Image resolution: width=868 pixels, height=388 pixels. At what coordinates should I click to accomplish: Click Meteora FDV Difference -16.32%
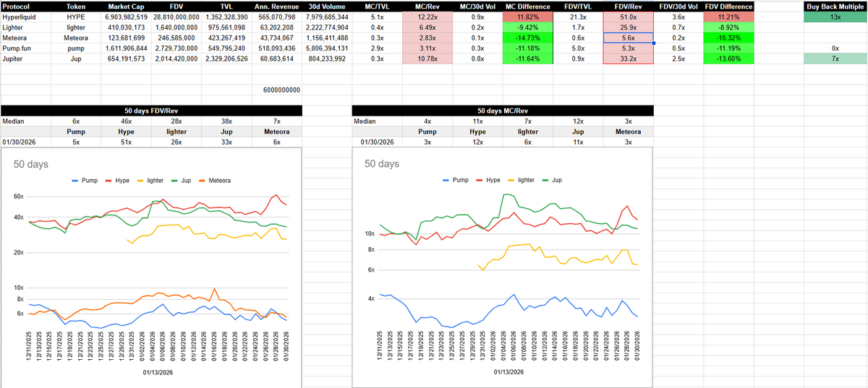(x=728, y=38)
